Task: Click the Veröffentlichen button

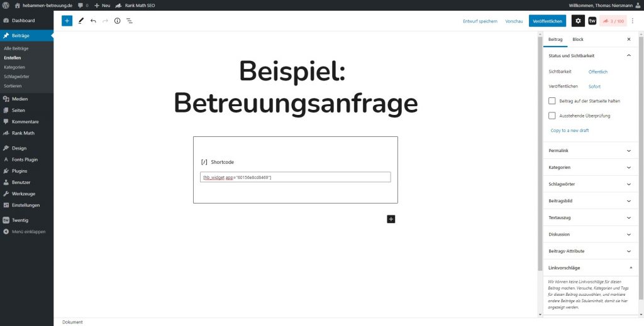Action: tap(547, 21)
